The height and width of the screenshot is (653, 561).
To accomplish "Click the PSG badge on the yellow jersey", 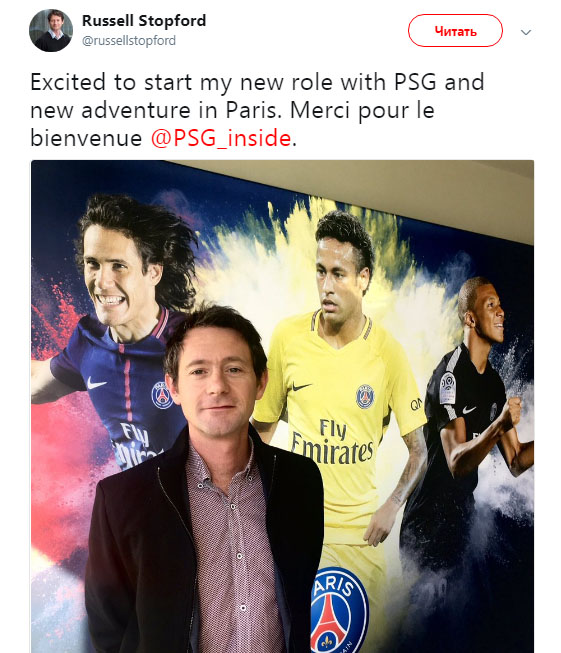I will tap(365, 396).
